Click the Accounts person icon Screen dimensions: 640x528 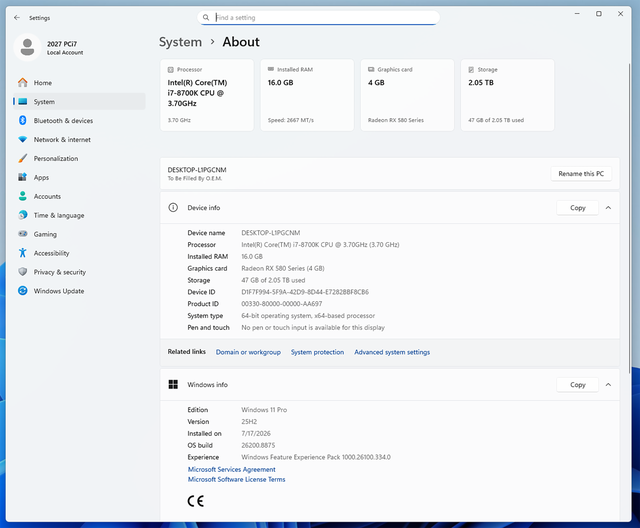(x=23, y=196)
